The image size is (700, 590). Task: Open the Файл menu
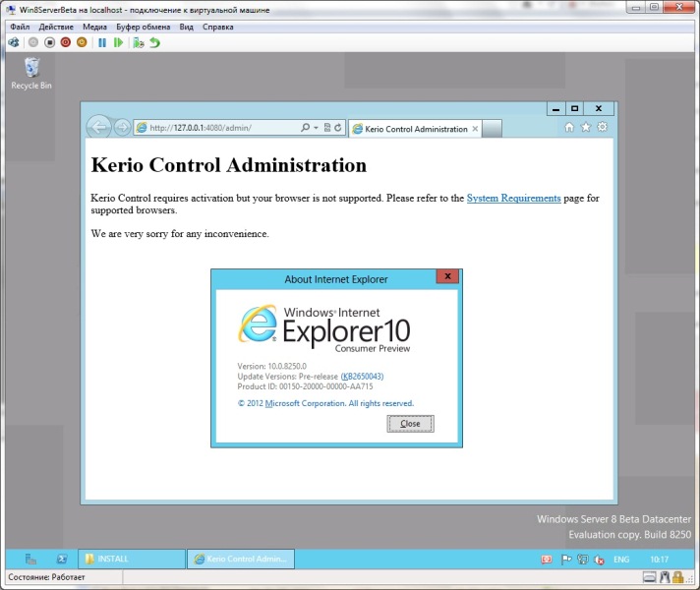pos(20,28)
